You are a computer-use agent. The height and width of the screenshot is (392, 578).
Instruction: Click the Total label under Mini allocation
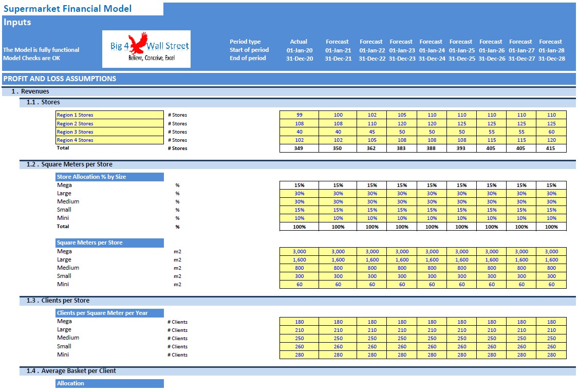[x=63, y=226]
